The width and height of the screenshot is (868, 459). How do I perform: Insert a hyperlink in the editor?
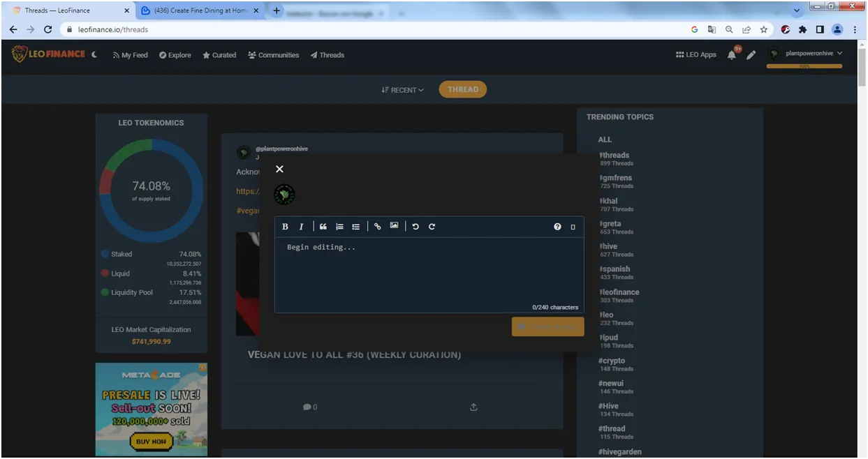[378, 227]
